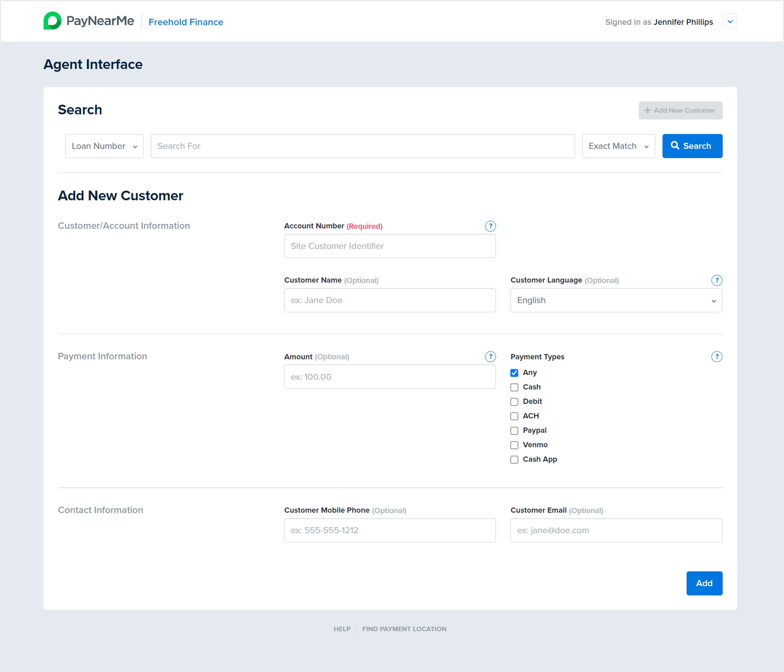The image size is (784, 672).
Task: Click Amount field help question icon
Action: [x=490, y=356]
